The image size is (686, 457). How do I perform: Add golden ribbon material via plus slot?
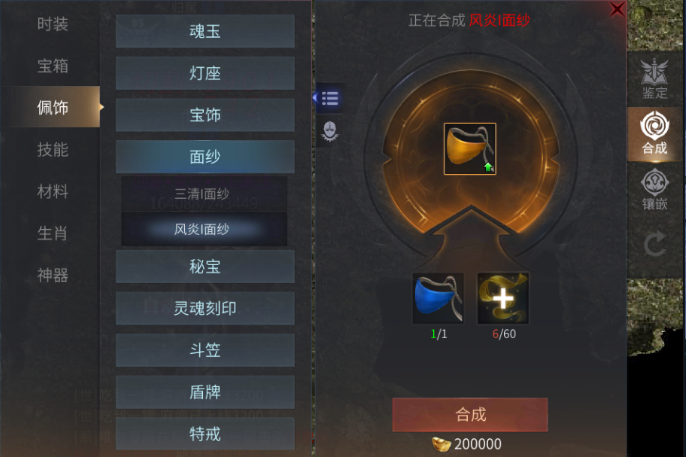click(503, 299)
